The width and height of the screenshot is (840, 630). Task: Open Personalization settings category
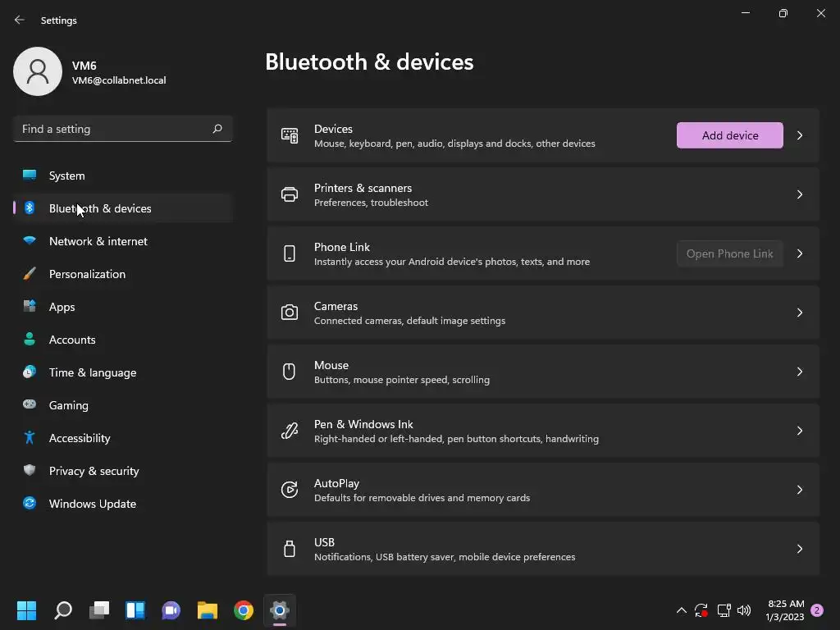pos(123,274)
